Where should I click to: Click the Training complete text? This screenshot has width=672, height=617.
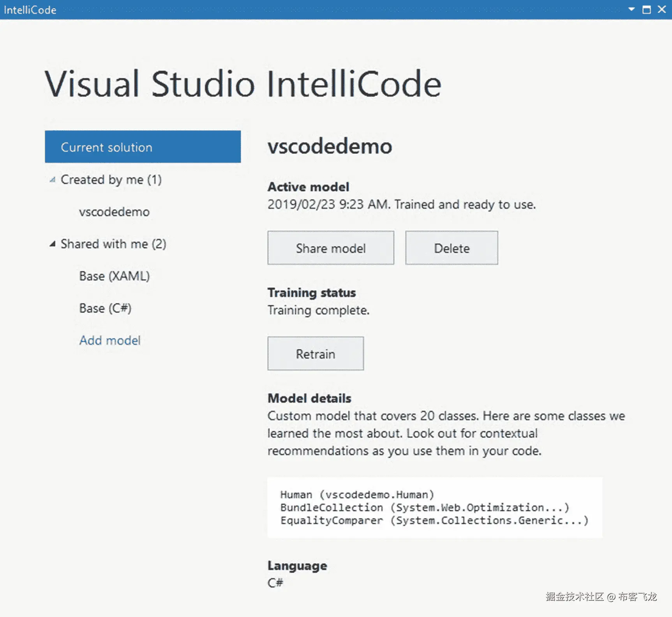pos(318,310)
